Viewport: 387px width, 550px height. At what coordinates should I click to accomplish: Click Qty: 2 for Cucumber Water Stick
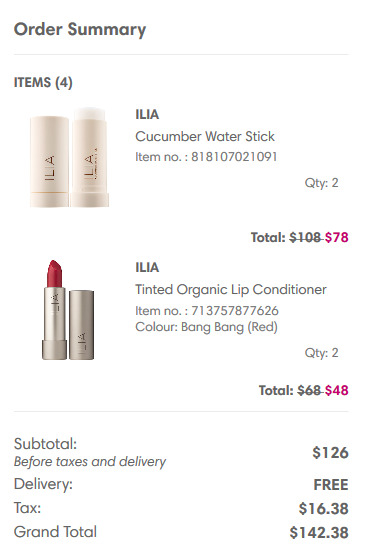coord(321,183)
